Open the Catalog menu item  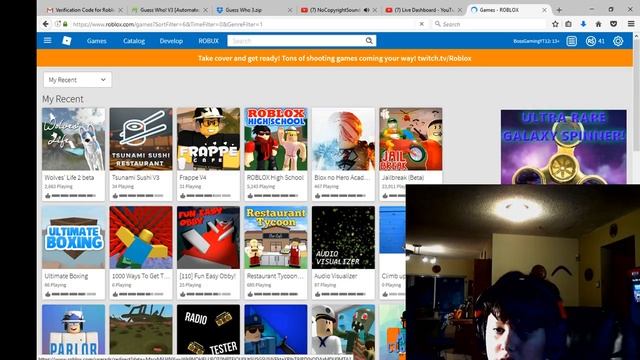click(x=134, y=41)
